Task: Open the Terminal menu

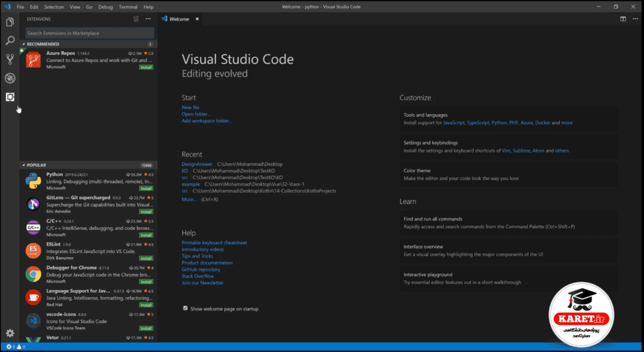Action: pyautogui.click(x=128, y=7)
